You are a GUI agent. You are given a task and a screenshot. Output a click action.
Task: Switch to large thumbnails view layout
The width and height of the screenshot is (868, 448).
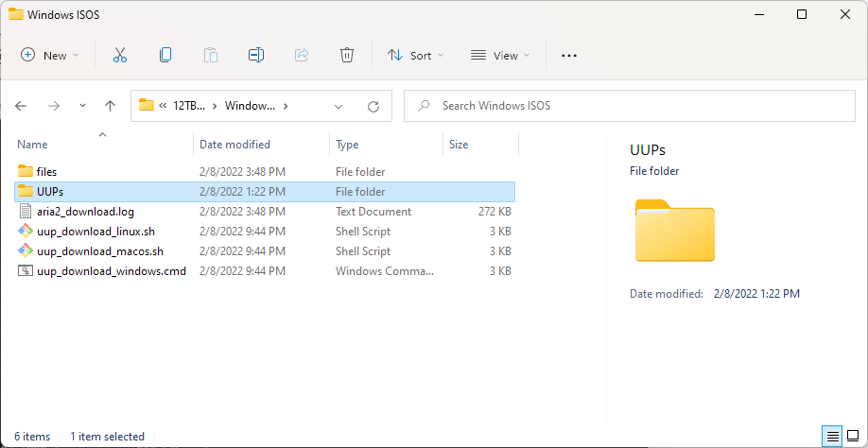[854, 436]
